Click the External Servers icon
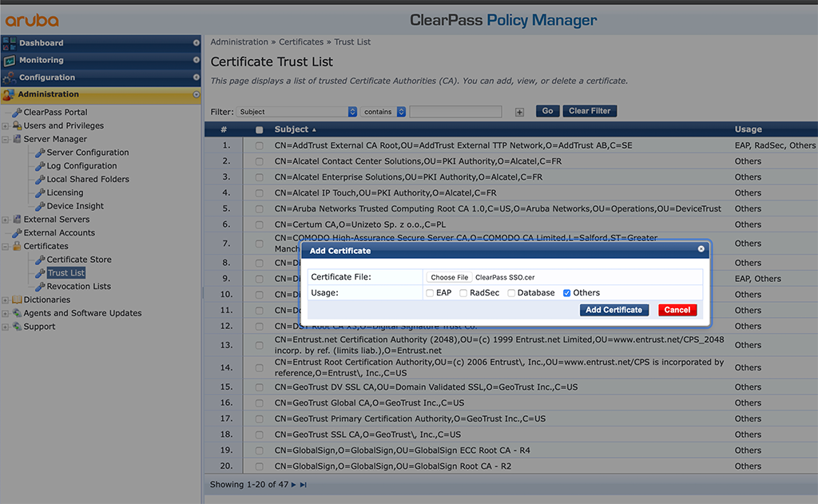This screenshot has height=504, width=818. [17, 220]
